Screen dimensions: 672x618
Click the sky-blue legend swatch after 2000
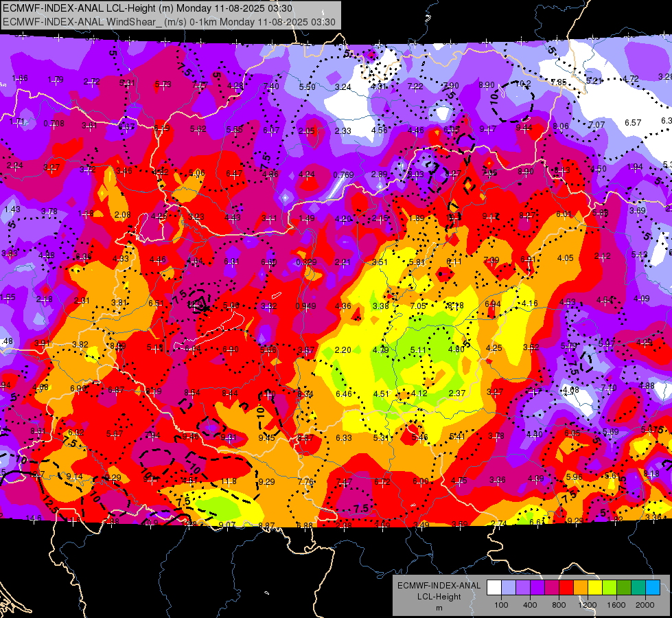tap(653, 587)
